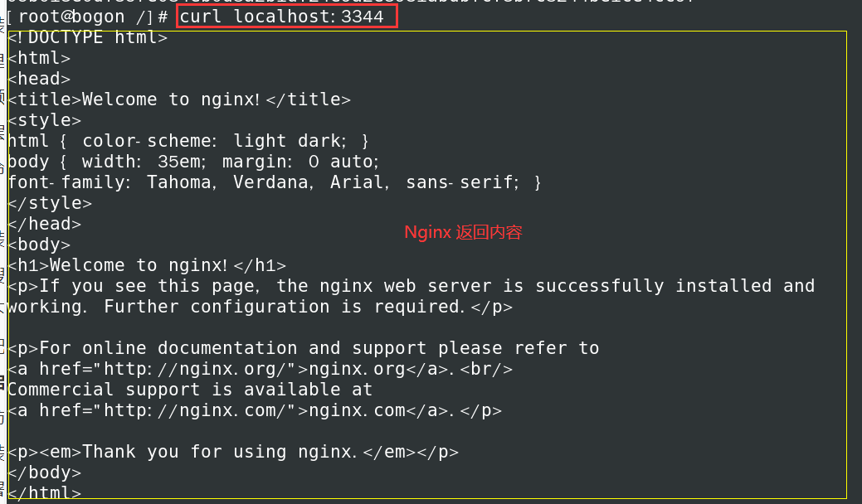Click the nginx.org href line
Screen dimensions: 862x504
(260, 369)
